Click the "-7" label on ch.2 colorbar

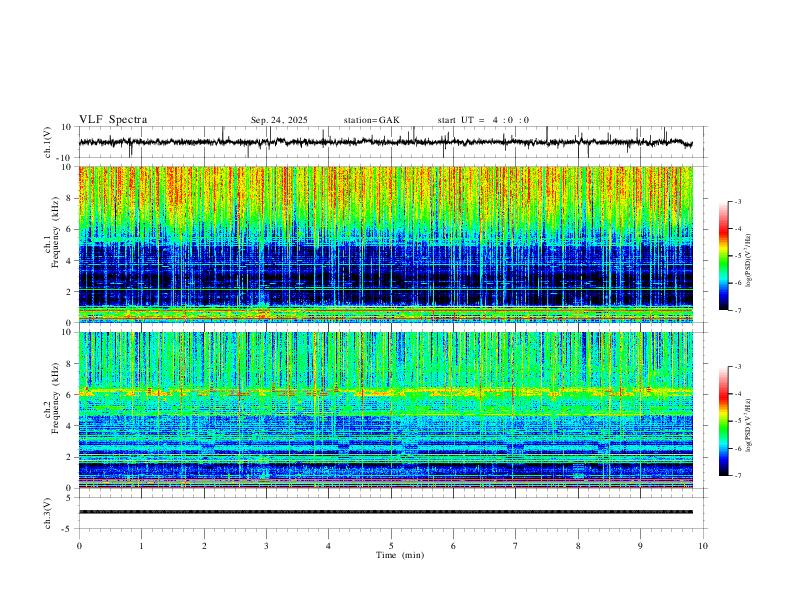[737, 476]
